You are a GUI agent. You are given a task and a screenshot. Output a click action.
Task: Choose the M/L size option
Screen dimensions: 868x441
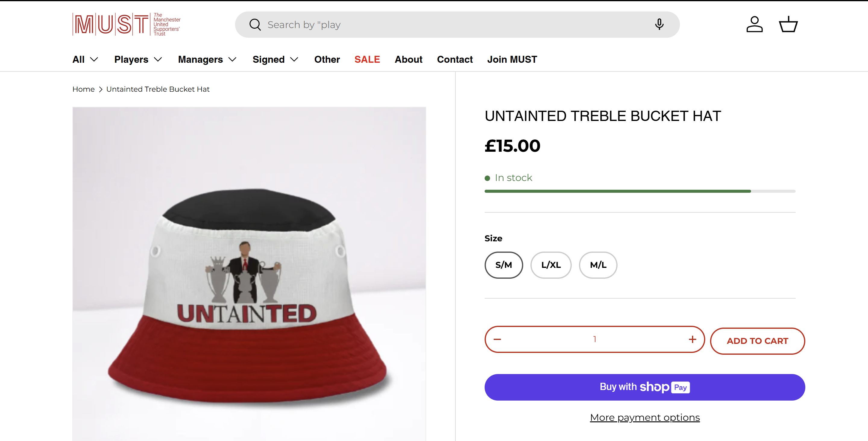point(598,265)
